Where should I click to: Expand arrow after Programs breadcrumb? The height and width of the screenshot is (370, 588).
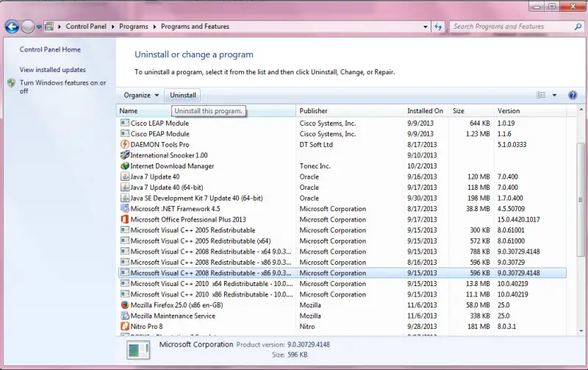(x=154, y=26)
